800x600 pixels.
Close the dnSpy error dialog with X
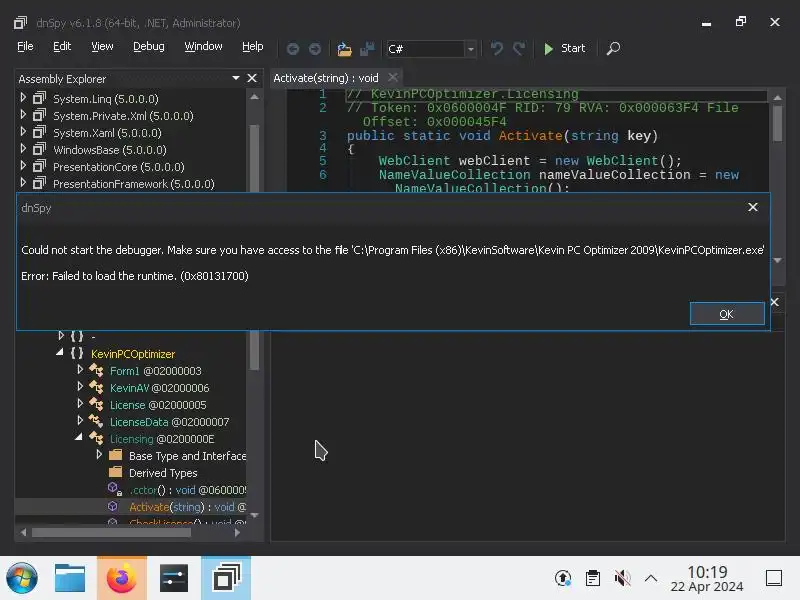[753, 207]
